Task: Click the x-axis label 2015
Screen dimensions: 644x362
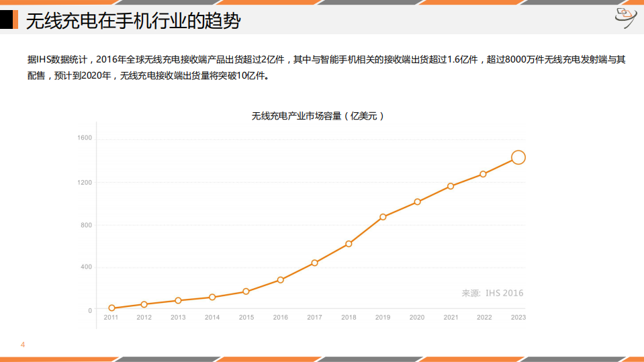Action: (x=246, y=317)
